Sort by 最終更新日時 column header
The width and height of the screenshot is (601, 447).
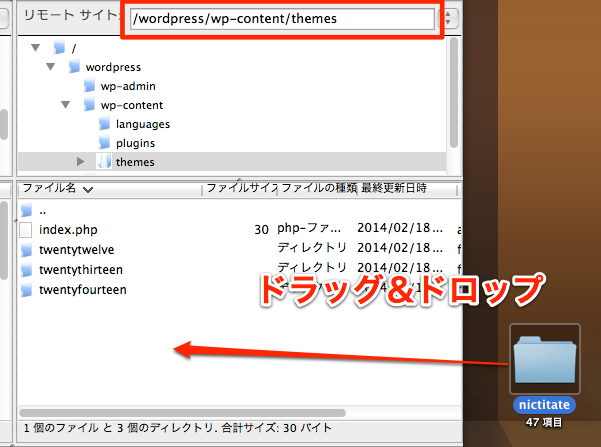407,188
